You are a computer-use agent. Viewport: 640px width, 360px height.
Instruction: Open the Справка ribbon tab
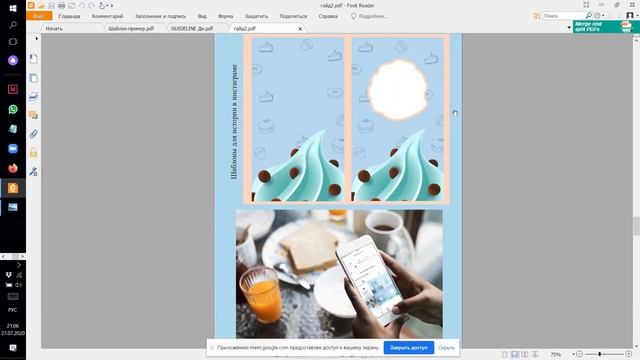point(328,16)
